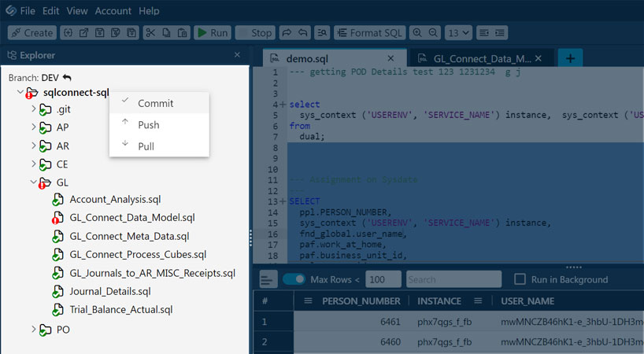Toggle the Max Rows switch
Viewport: 644px width, 354px height.
click(294, 279)
